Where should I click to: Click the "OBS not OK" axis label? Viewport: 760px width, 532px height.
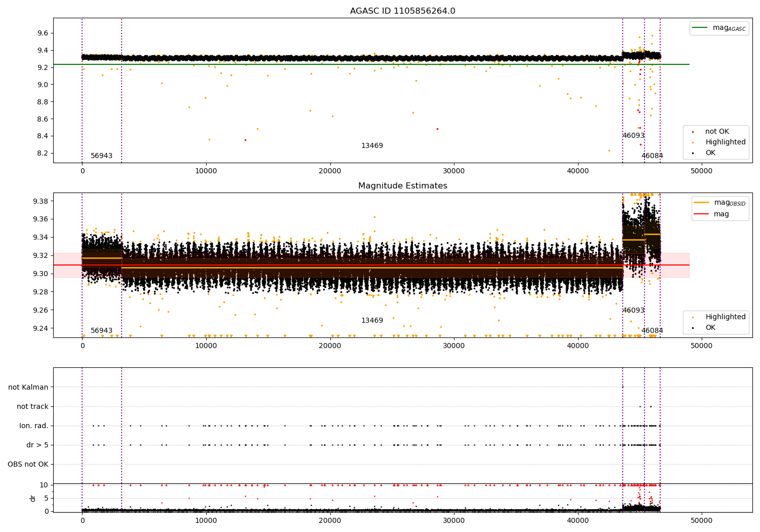coord(28,464)
